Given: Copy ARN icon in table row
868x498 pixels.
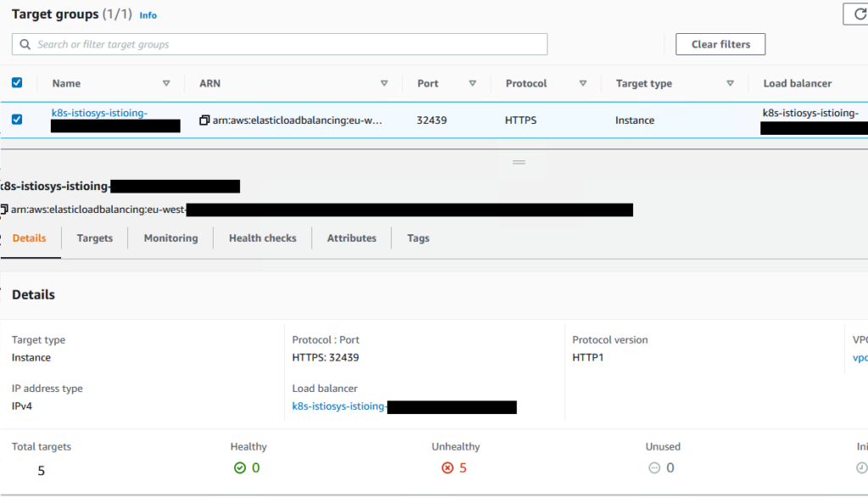Looking at the screenshot, I should [x=204, y=120].
